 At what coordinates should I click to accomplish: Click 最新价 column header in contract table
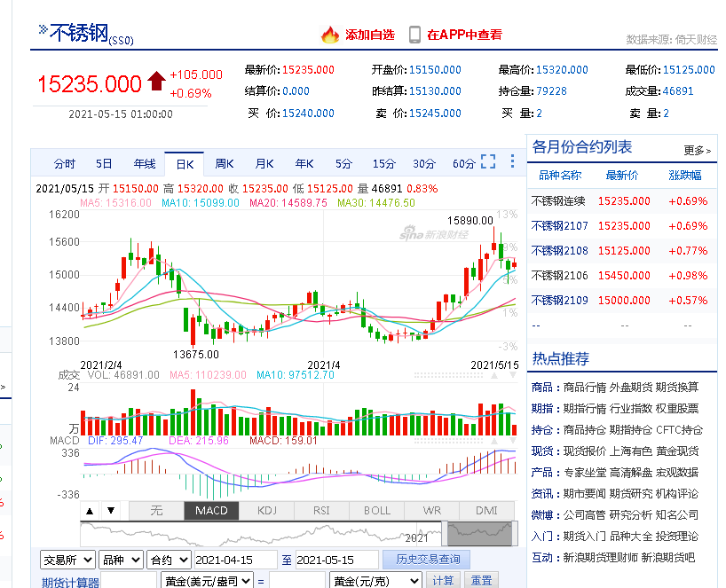point(622,176)
